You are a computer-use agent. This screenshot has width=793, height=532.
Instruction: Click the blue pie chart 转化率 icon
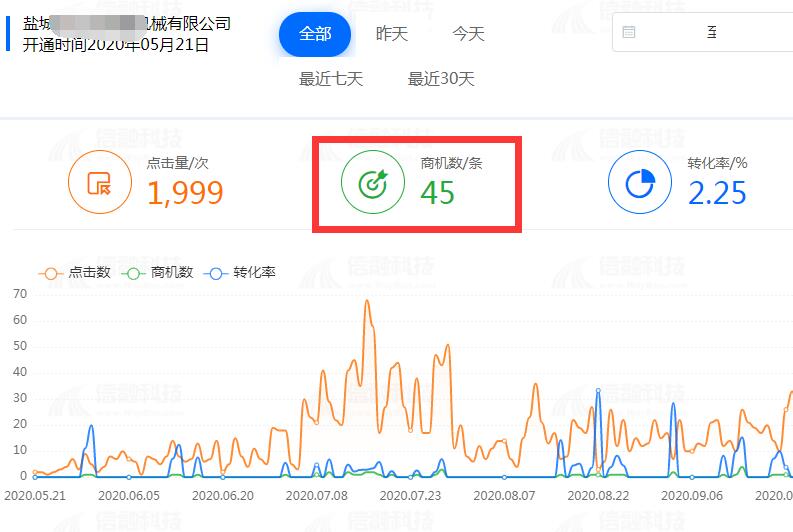coord(639,183)
